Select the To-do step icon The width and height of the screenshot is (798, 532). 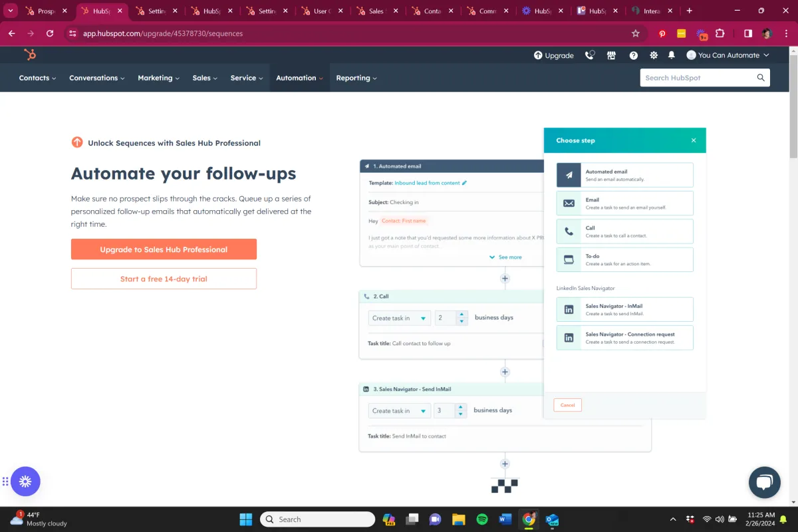569,259
